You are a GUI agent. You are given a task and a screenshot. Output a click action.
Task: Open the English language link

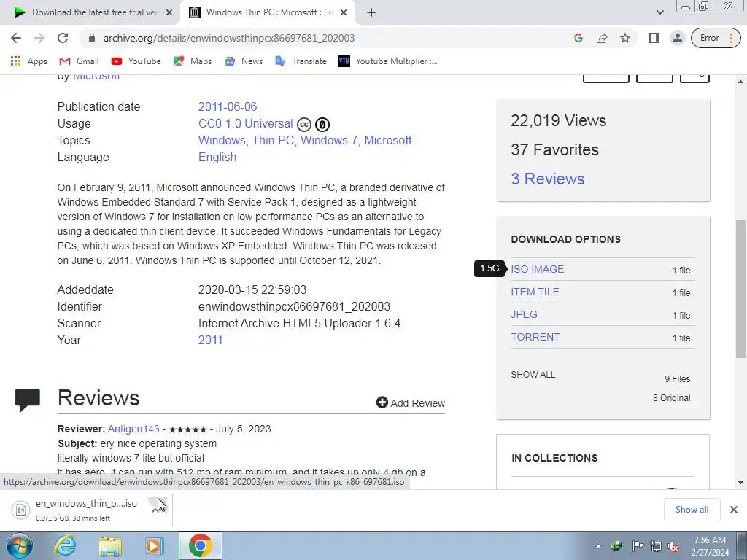[x=217, y=157]
